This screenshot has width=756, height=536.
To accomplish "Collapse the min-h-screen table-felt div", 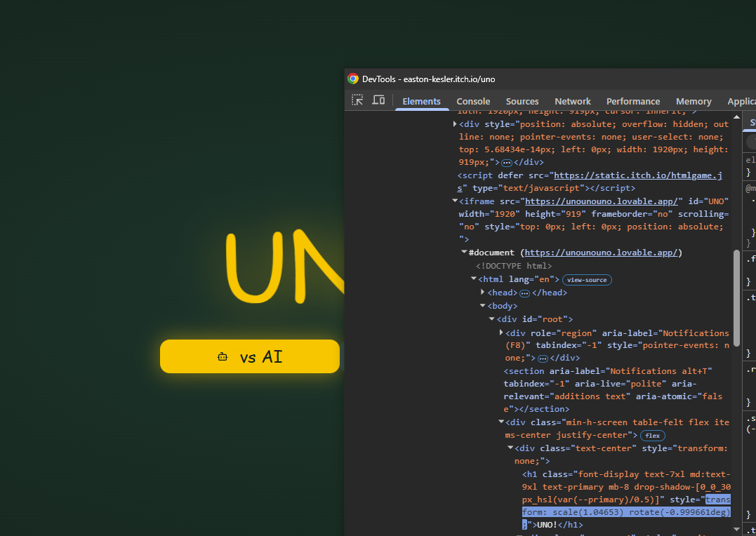I will 501,422.
